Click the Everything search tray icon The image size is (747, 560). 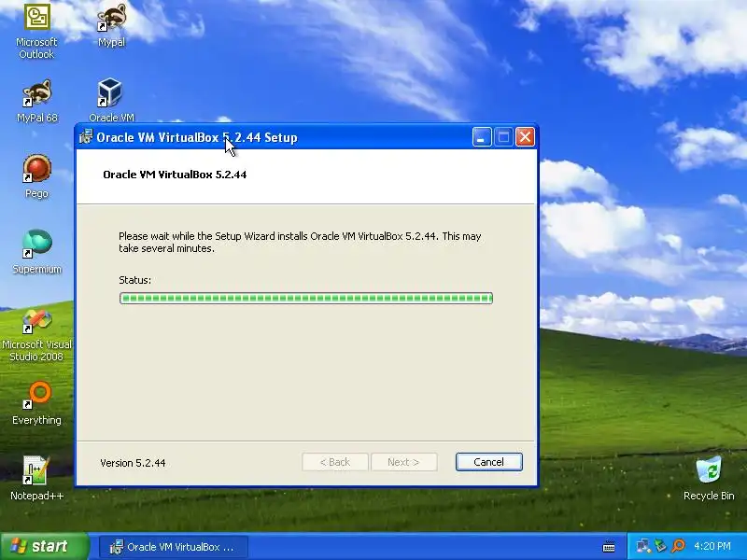click(x=678, y=546)
